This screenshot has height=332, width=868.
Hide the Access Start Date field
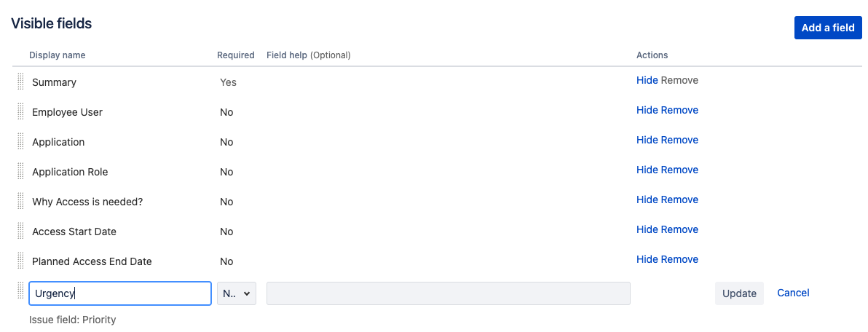647,229
